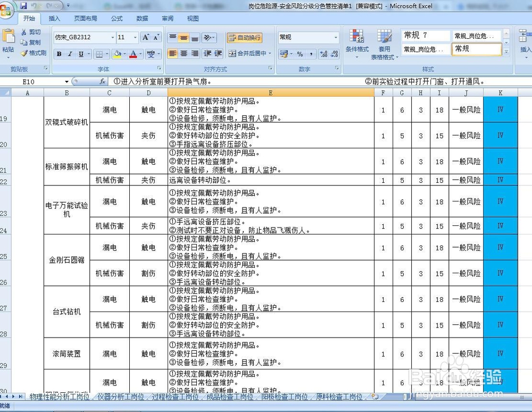Select cell 金刚石圆锯
This screenshot has height=412, width=532.
[x=66, y=260]
